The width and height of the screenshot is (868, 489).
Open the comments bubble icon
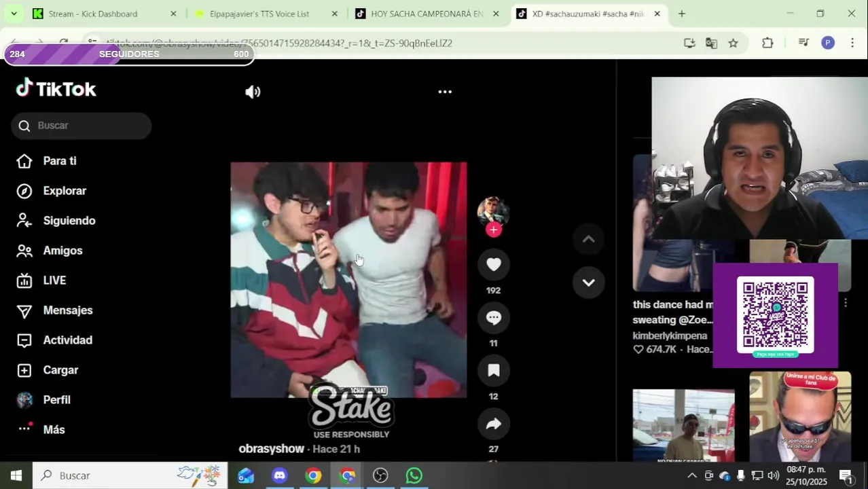coord(494,317)
